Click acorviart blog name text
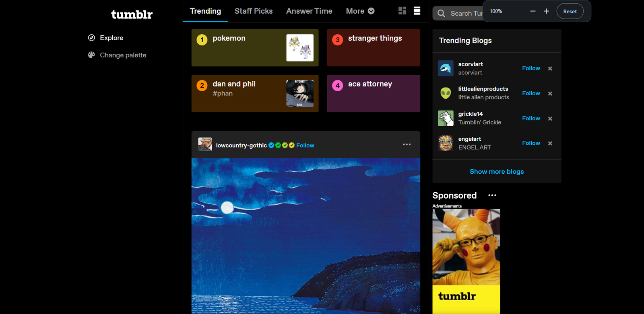This screenshot has width=644, height=314. [471, 64]
